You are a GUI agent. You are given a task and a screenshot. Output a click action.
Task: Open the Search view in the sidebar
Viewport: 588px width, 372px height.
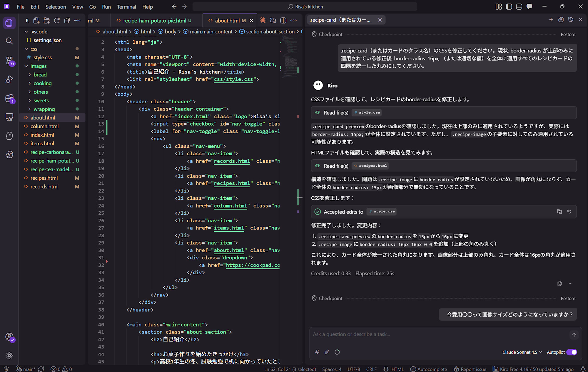pos(9,41)
